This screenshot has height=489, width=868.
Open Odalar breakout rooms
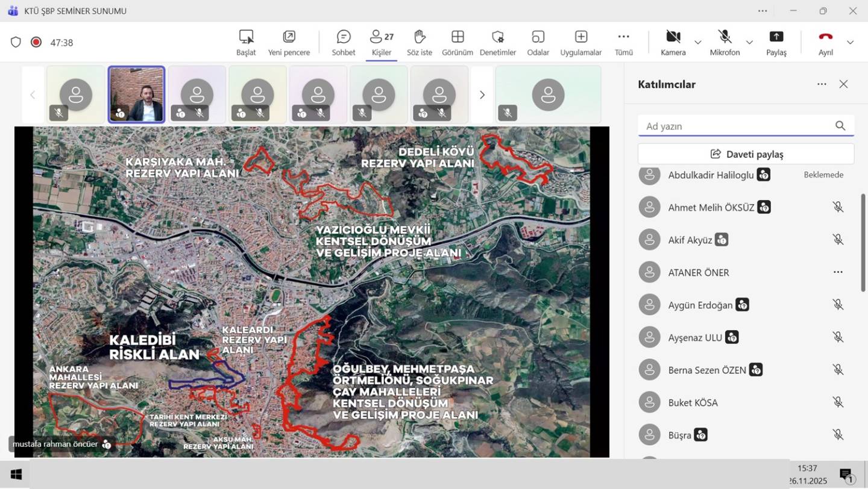(x=538, y=43)
